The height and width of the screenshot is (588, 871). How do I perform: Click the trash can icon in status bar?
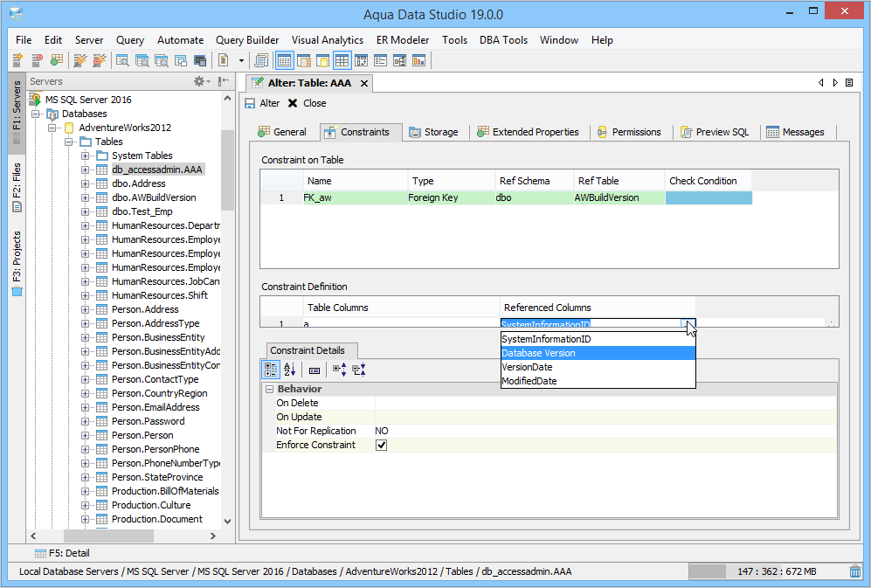854,571
